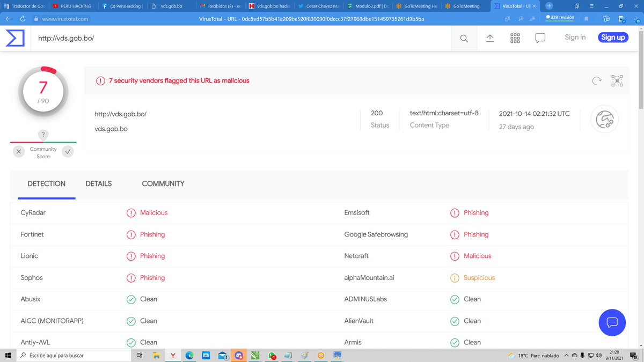Click the browser back arrow
This screenshot has width=644, height=362.
[8, 18]
